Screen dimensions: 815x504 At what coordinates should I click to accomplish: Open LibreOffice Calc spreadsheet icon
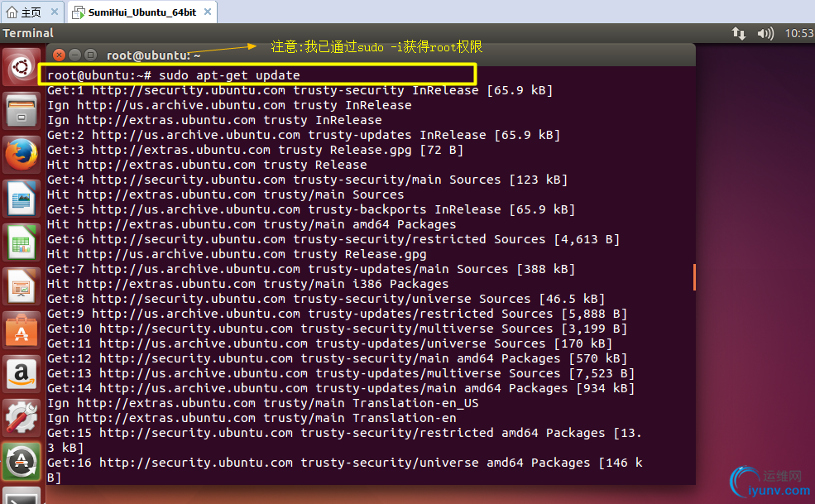pos(22,243)
